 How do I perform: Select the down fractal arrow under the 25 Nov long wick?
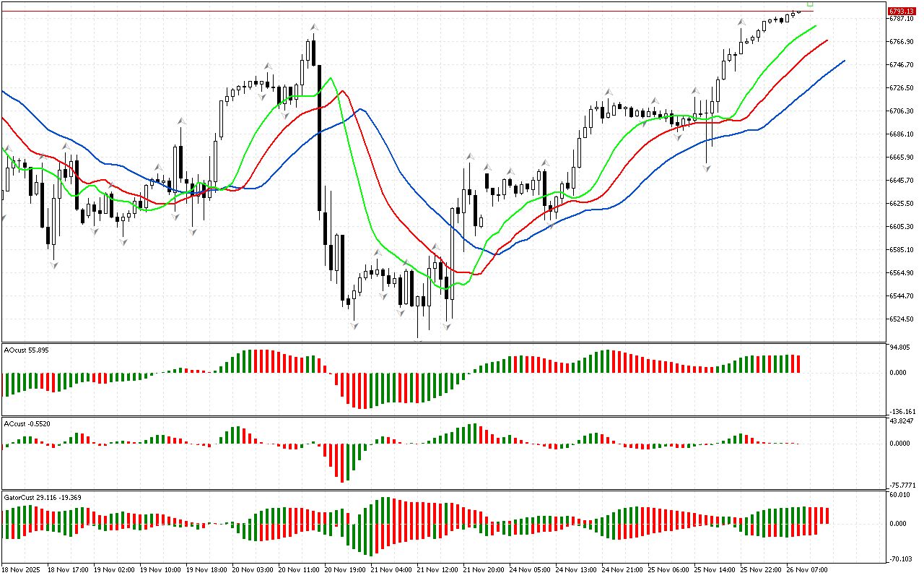coord(707,168)
